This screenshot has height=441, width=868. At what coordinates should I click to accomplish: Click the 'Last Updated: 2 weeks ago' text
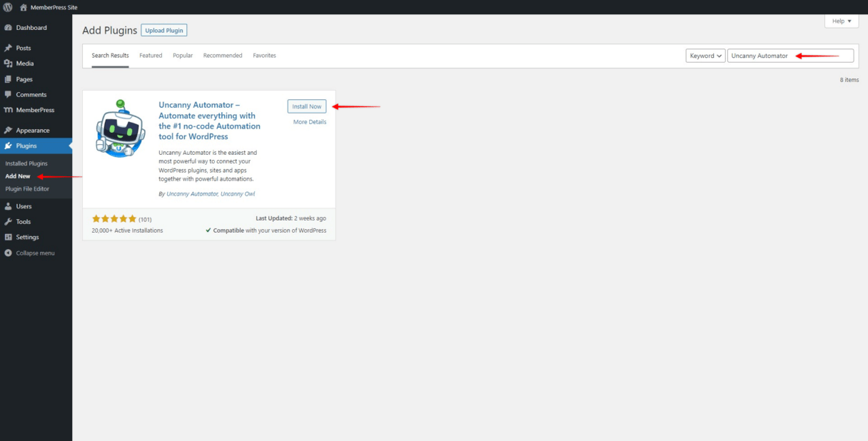[x=291, y=218]
